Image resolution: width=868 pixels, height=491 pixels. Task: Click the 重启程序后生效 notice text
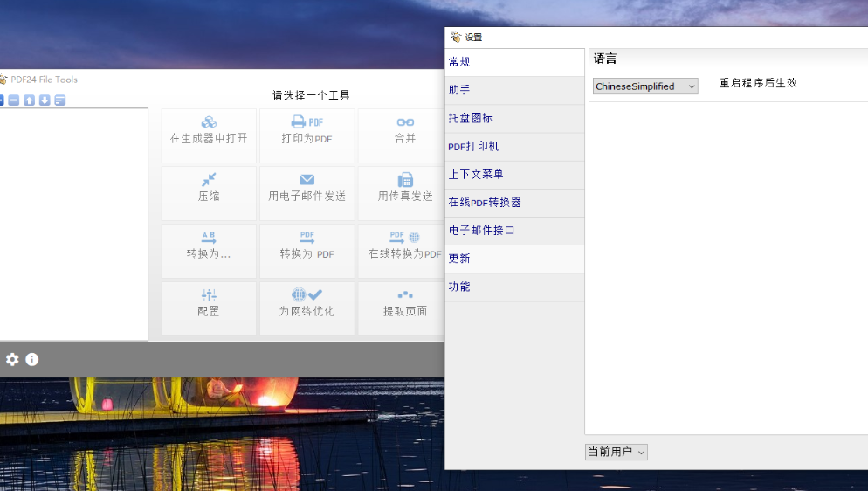[758, 83]
